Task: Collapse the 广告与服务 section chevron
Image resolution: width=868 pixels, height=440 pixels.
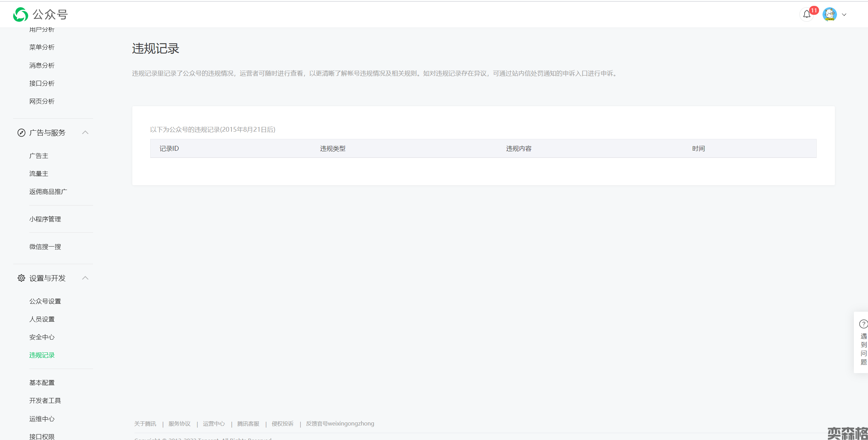Action: pos(85,132)
